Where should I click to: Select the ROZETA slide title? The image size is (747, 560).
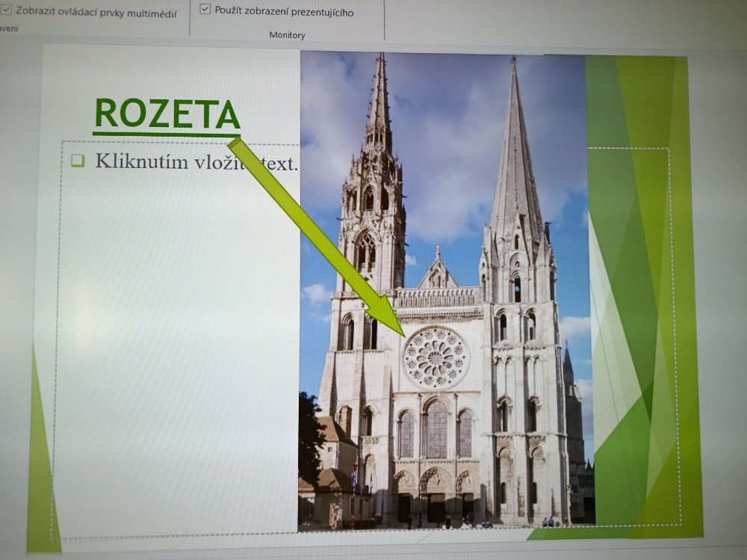click(x=167, y=113)
